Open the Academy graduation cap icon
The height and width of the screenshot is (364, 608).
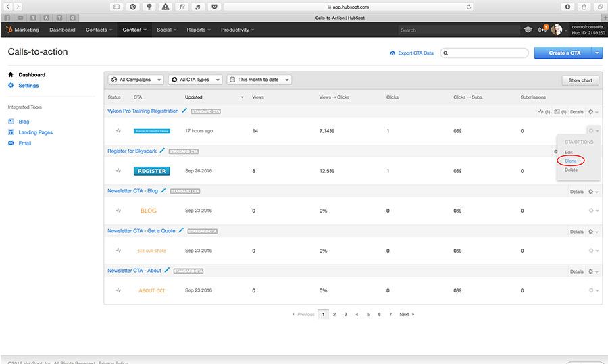tap(528, 30)
